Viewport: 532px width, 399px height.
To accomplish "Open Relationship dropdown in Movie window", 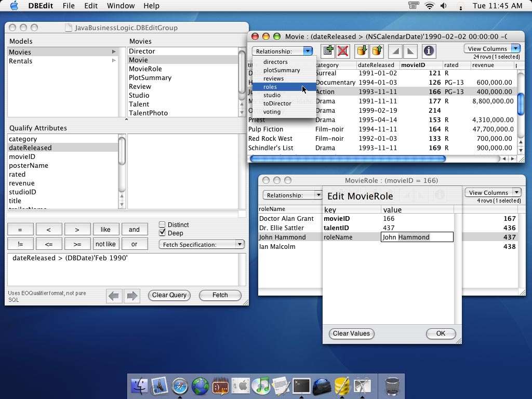I will tap(282, 51).
